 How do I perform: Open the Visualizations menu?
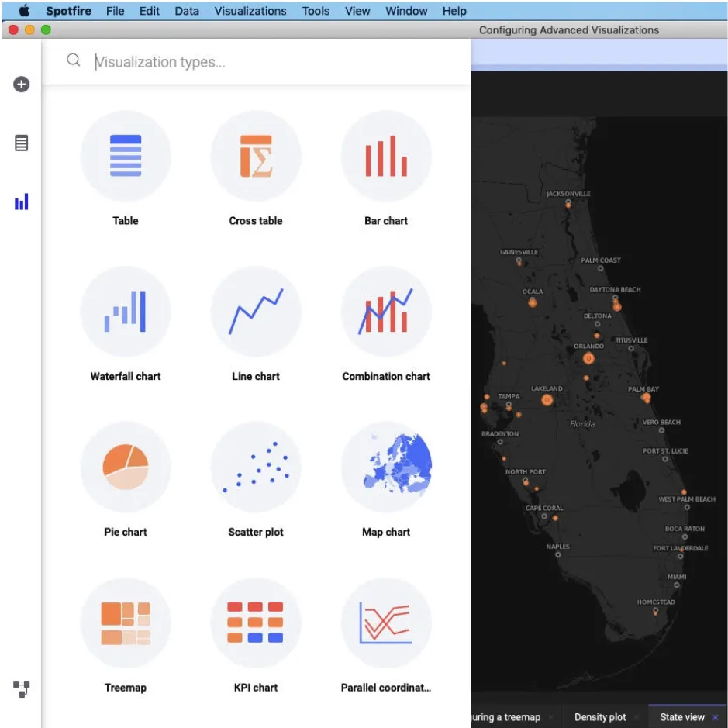250,11
